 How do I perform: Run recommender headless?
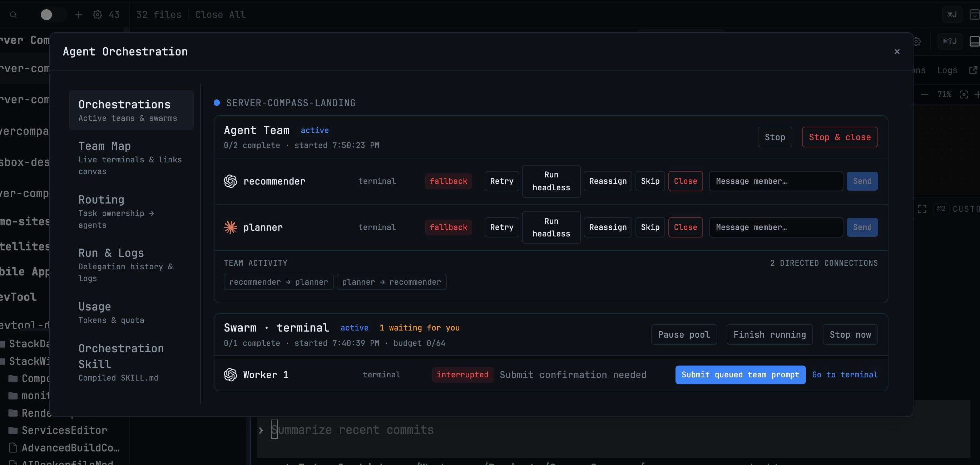pos(551,181)
